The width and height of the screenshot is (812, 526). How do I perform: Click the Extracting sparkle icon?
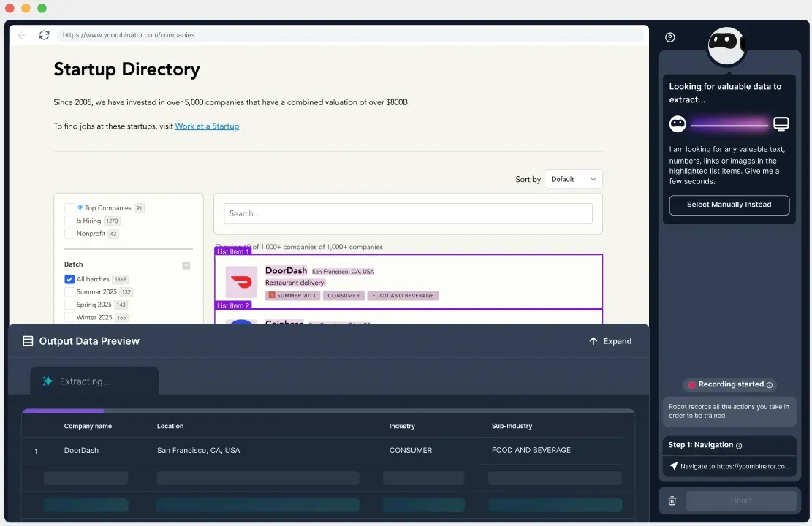point(47,381)
